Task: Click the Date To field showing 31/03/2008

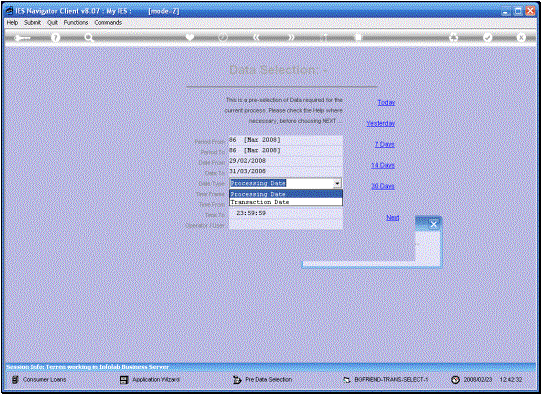Action: coord(286,171)
